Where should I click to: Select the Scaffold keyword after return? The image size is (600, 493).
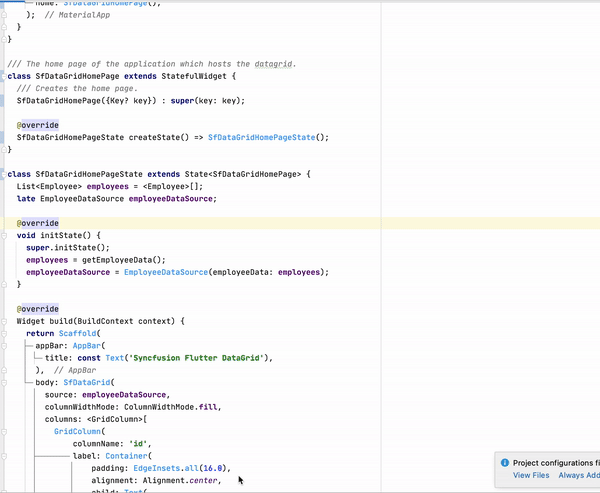click(80, 333)
